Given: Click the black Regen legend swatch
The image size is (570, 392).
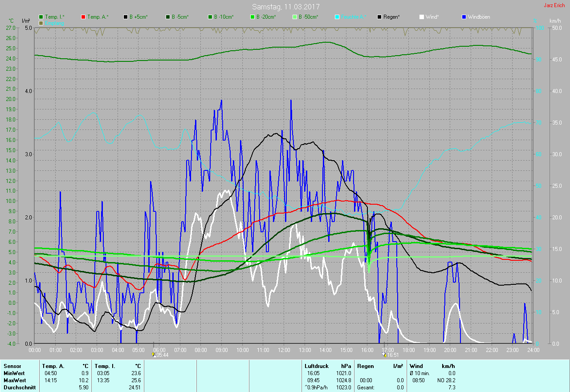Looking at the screenshot, I should coord(379,17).
